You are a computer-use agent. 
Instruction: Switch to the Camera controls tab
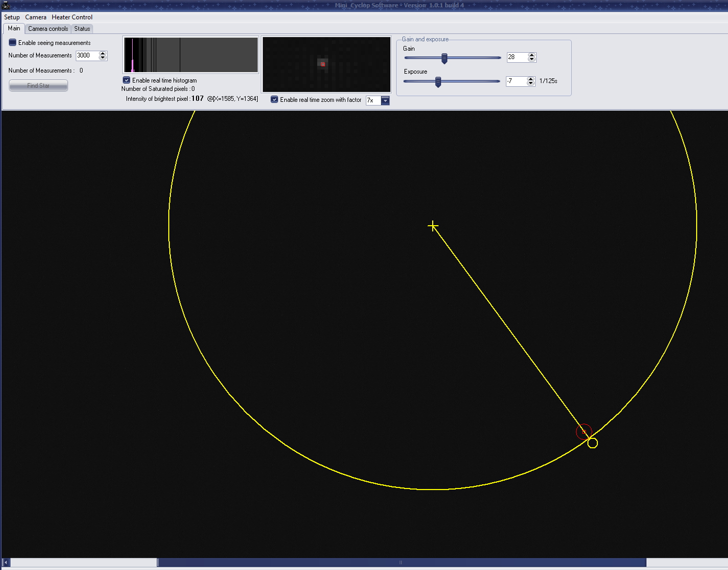point(48,29)
